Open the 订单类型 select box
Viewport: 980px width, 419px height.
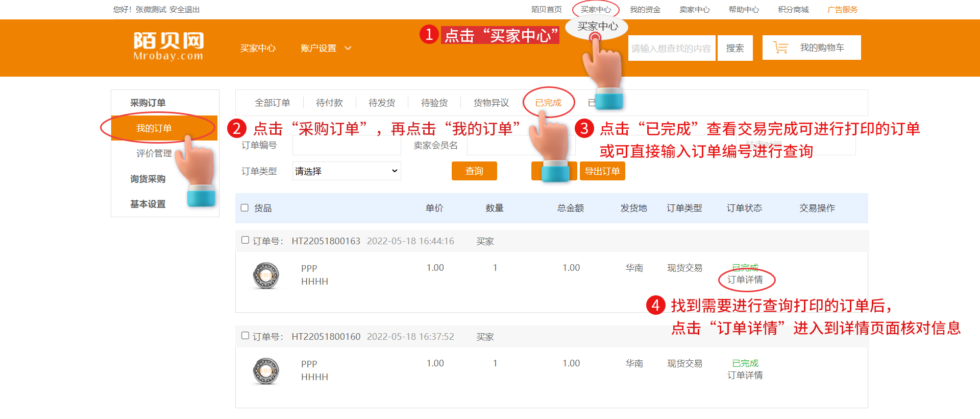click(347, 171)
